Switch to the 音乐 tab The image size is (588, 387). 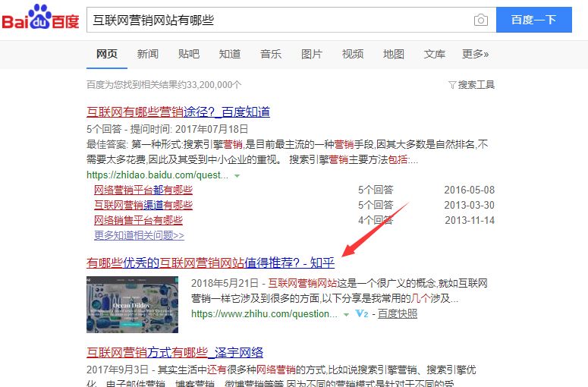pos(271,54)
